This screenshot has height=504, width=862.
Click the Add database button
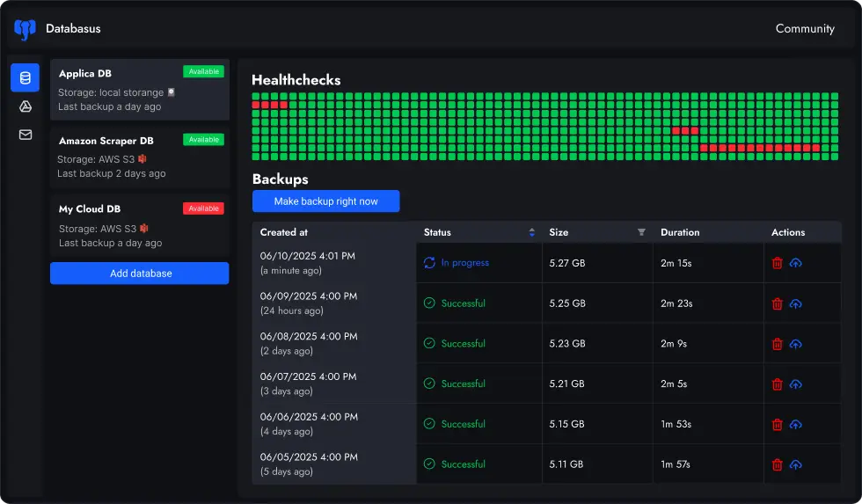coord(139,274)
